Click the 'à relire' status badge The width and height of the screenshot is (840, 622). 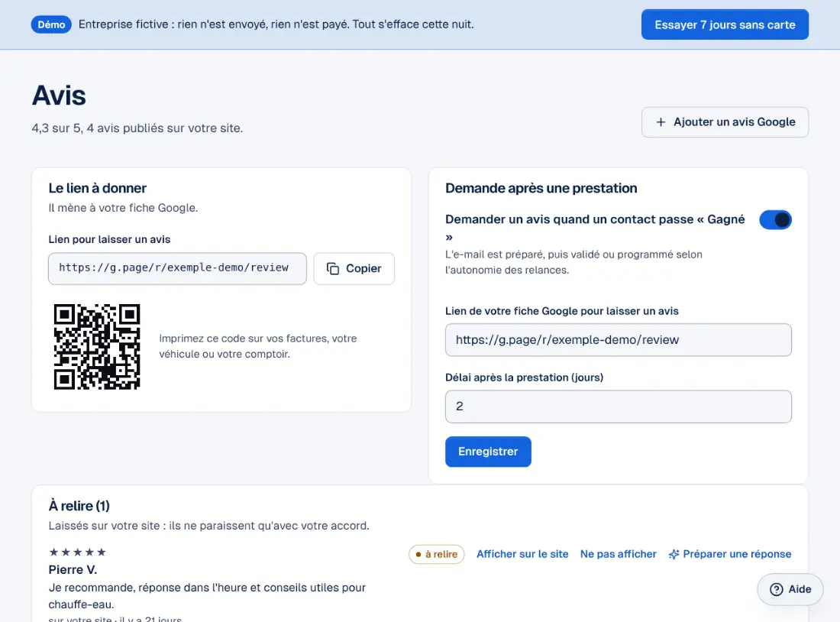[x=437, y=555]
